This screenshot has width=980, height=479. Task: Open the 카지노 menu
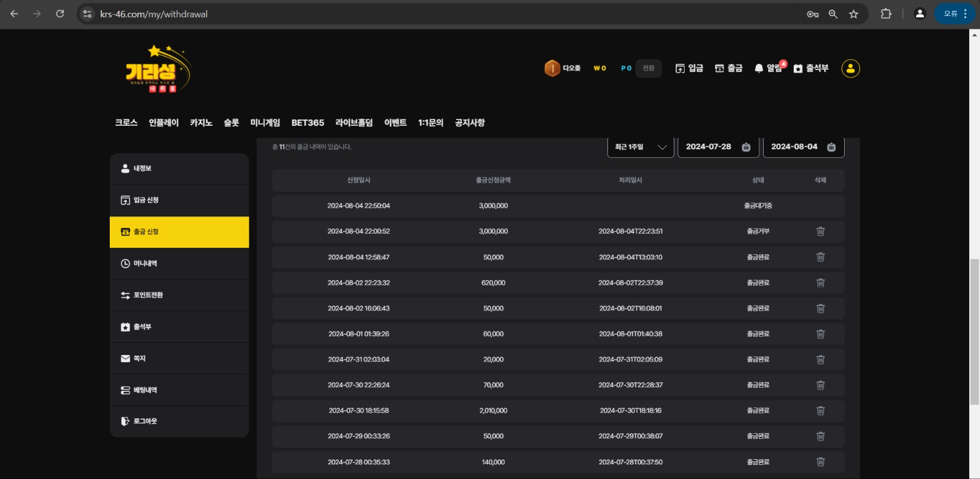(x=201, y=123)
